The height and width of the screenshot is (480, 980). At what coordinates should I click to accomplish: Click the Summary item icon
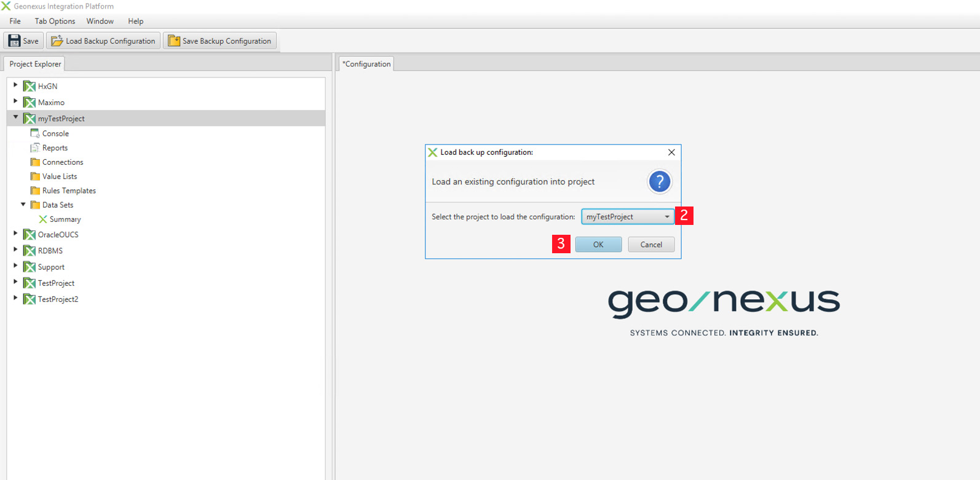[x=43, y=219]
